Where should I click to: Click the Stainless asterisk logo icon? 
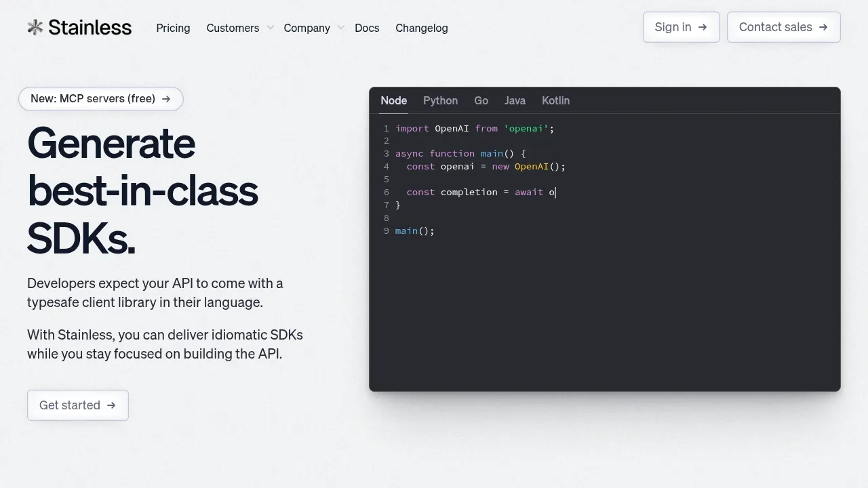35,27
